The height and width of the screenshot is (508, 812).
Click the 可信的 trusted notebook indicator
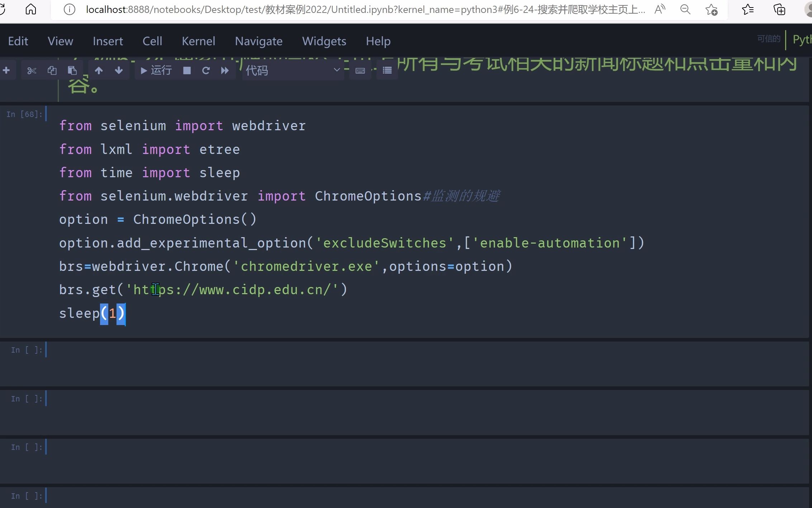point(769,39)
